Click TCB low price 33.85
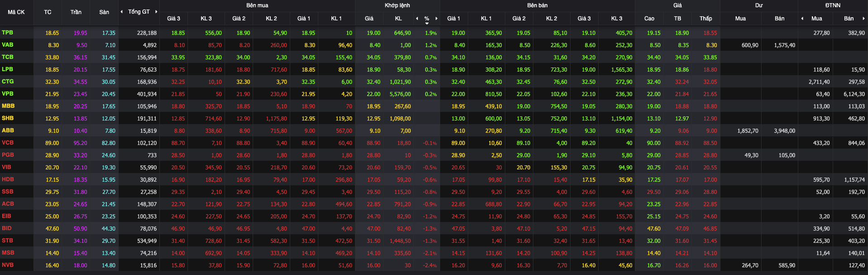This screenshot has height=275, width=868. click(710, 58)
